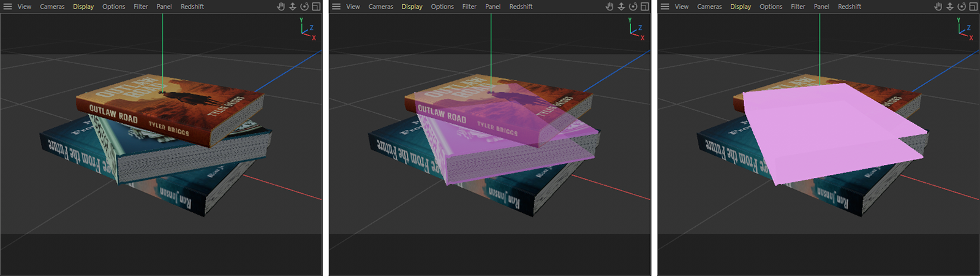This screenshot has height=276, width=980.
Task: Open the Filter menu in the middle viewport
Action: 470,7
